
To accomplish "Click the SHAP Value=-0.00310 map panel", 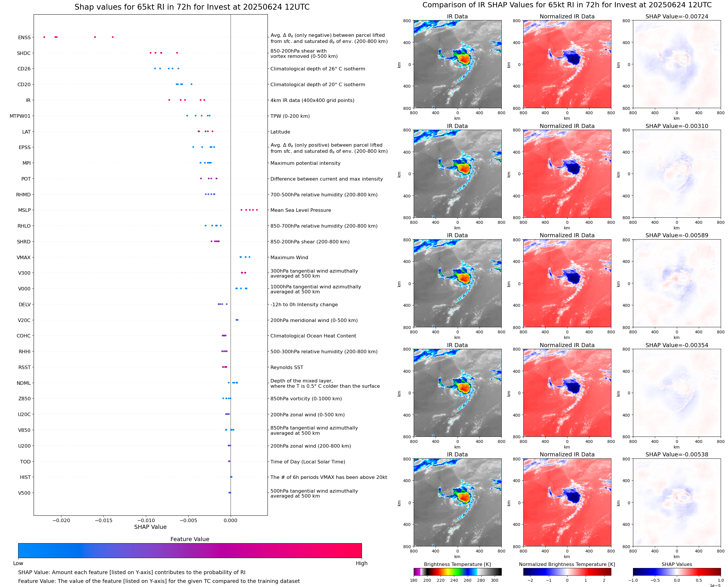I will click(x=677, y=174).
